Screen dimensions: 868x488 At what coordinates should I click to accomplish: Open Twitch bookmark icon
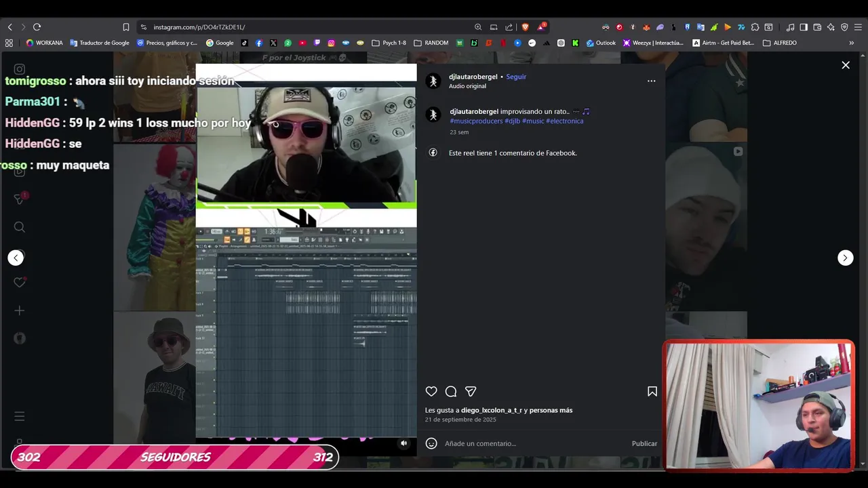click(317, 43)
